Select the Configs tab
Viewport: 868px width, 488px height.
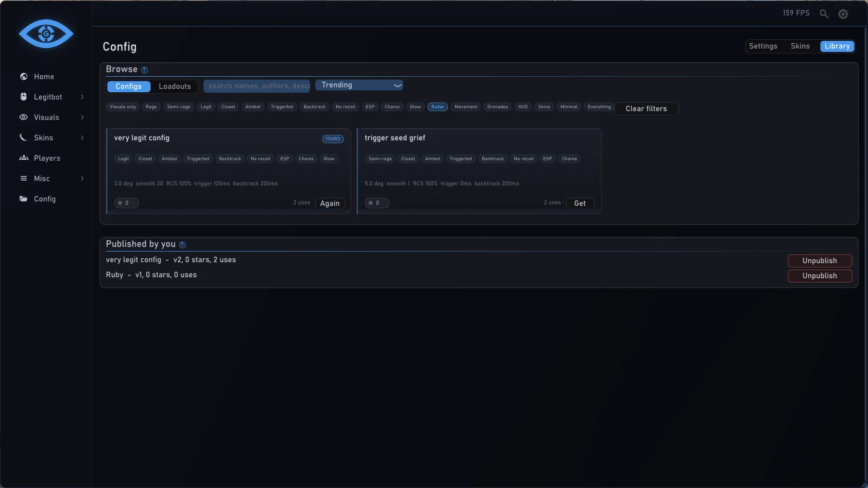pyautogui.click(x=129, y=86)
